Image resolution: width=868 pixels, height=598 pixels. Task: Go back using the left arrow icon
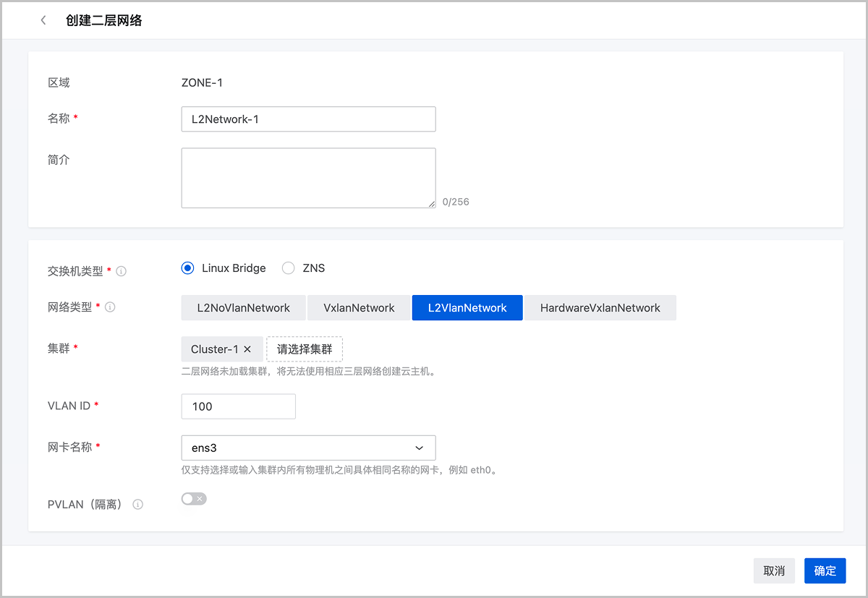(x=43, y=20)
